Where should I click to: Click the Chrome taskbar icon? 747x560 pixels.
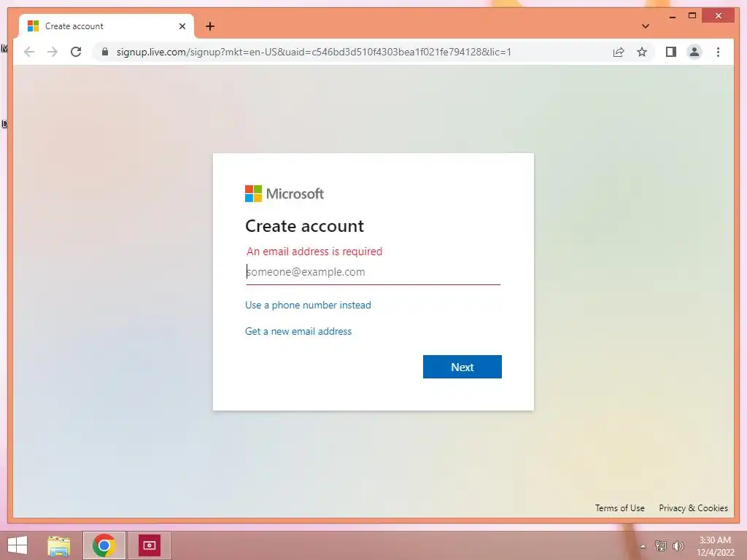point(104,545)
